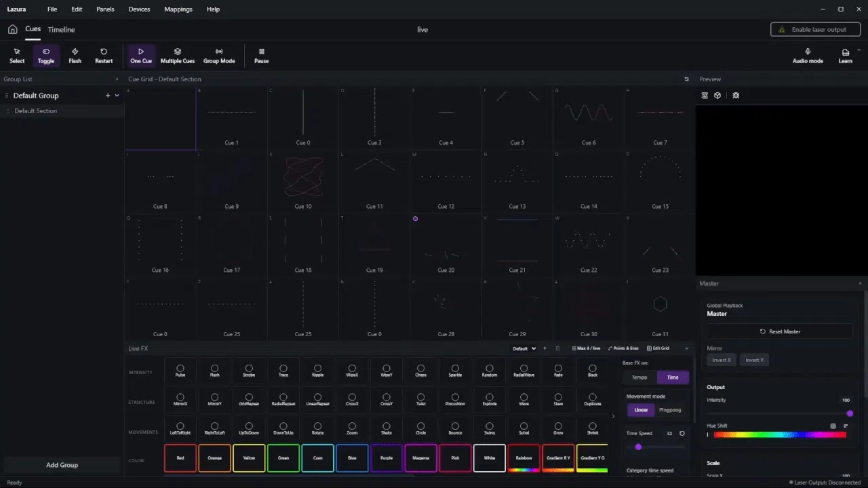The image size is (868, 488).
Task: Click the eye view icon in Preview
Action: tap(705, 96)
